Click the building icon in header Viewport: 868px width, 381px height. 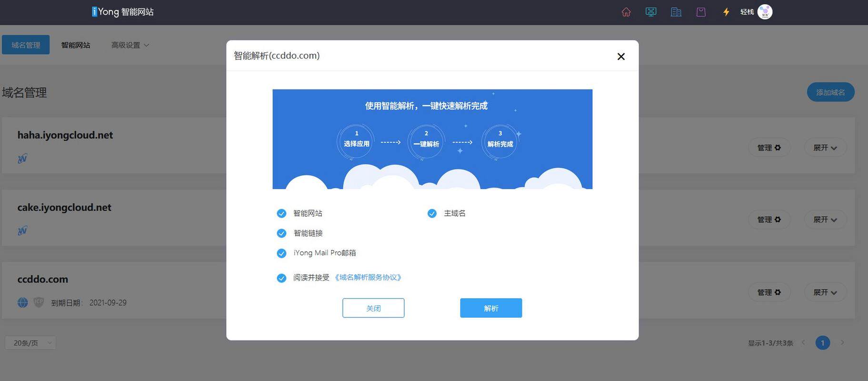pyautogui.click(x=676, y=12)
